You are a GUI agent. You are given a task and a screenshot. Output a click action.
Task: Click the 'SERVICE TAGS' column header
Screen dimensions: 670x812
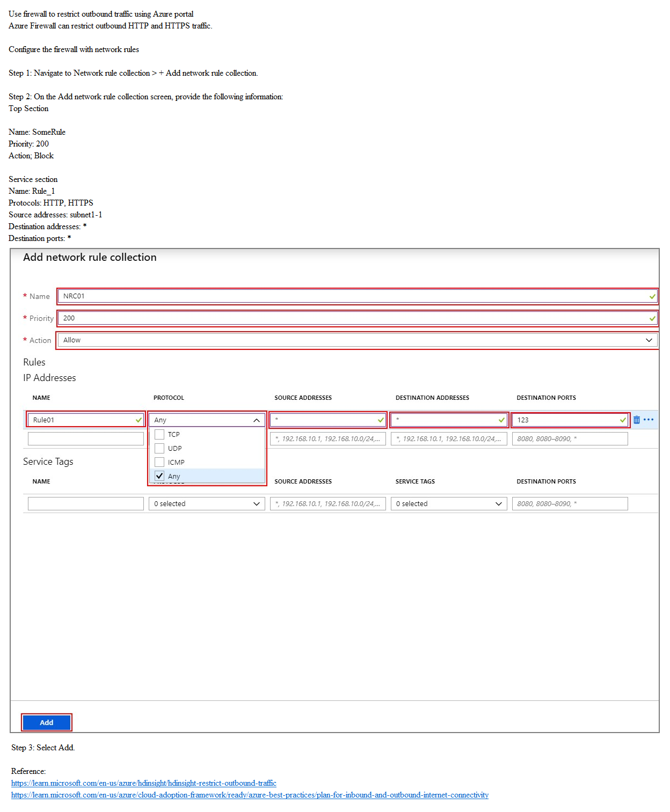[415, 481]
